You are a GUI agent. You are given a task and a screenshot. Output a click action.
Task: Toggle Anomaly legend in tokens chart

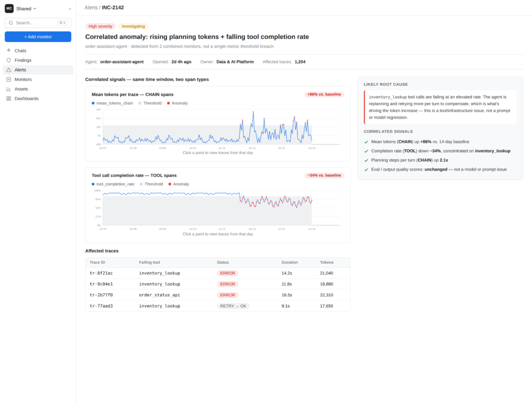[178, 103]
